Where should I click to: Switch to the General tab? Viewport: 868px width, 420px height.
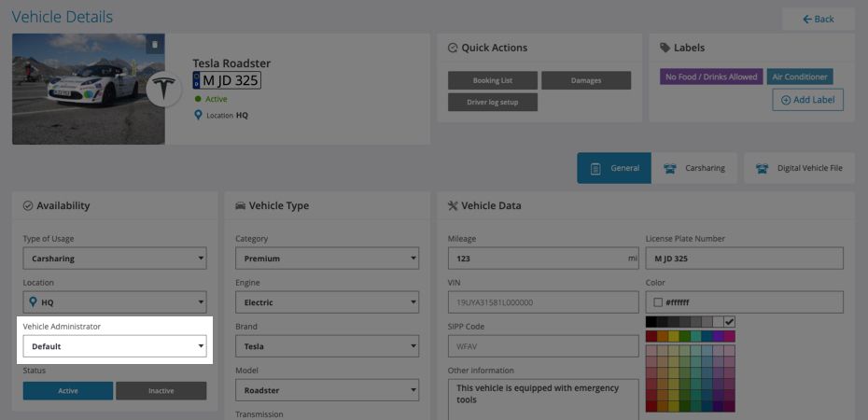[614, 168]
